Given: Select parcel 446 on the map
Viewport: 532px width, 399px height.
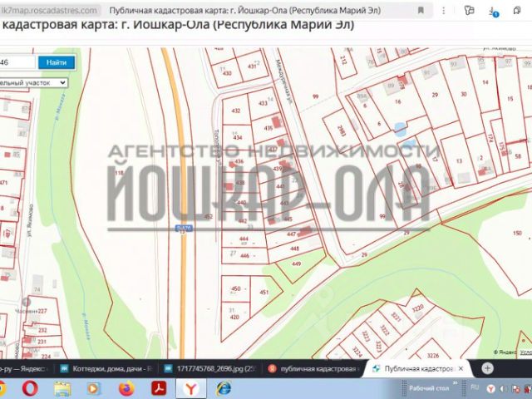Looking at the screenshot, I should coord(244,256).
